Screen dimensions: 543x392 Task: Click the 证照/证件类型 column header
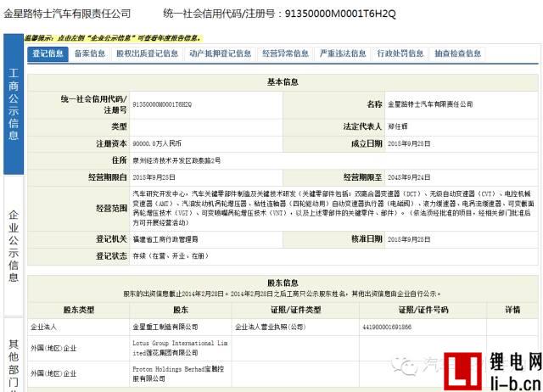(x=295, y=310)
